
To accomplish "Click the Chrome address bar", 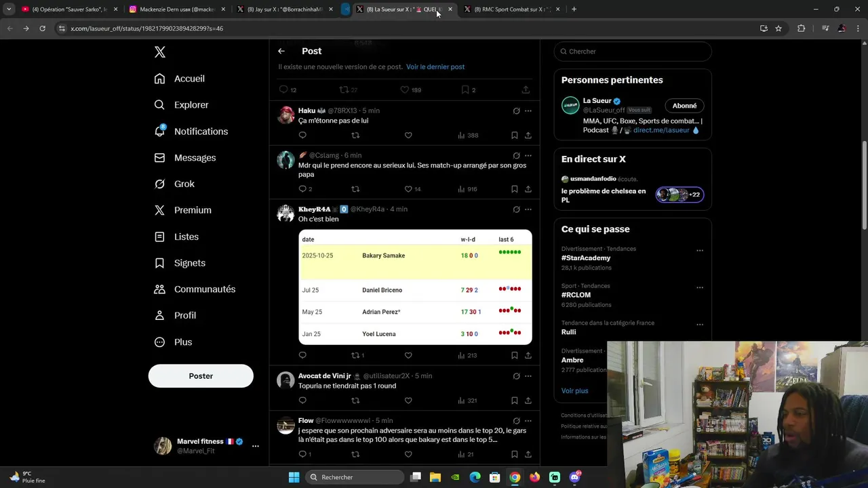I will [407, 28].
